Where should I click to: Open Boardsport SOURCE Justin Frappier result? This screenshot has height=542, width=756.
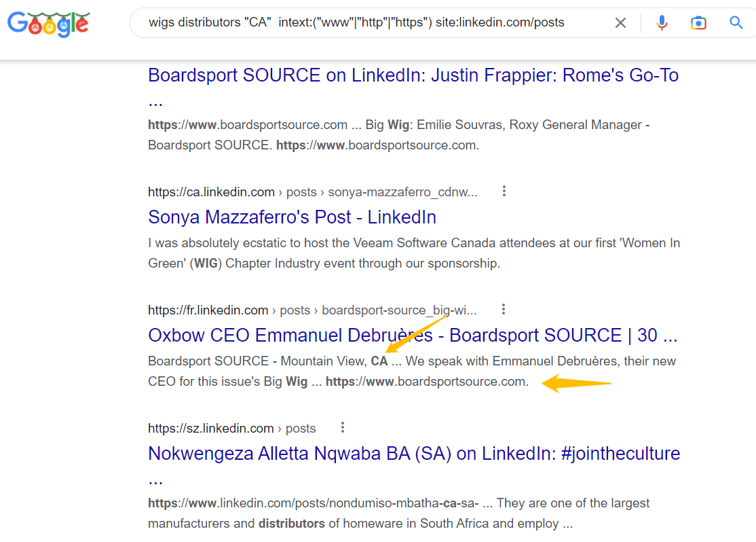413,75
